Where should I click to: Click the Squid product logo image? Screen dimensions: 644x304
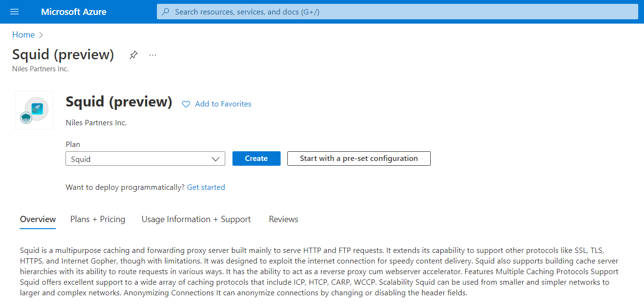click(x=34, y=110)
